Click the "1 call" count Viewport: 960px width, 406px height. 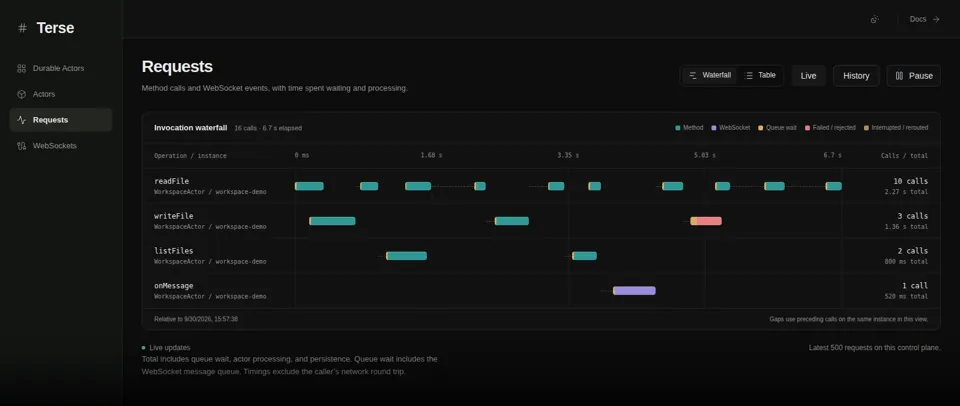[915, 286]
